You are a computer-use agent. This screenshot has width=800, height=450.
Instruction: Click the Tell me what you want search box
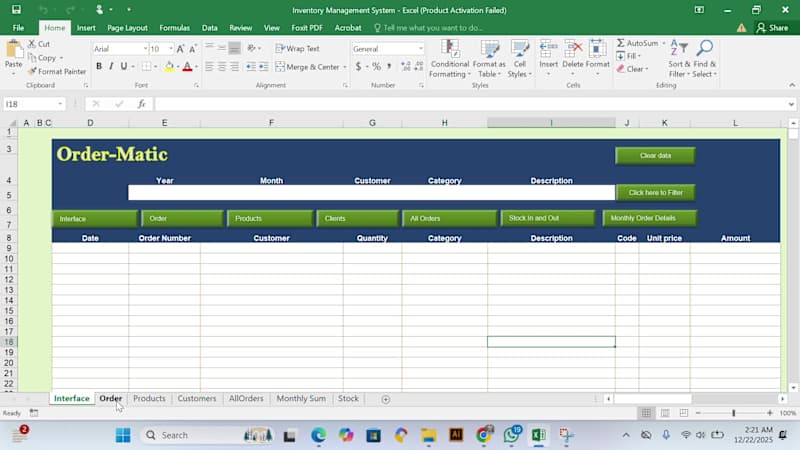point(429,28)
